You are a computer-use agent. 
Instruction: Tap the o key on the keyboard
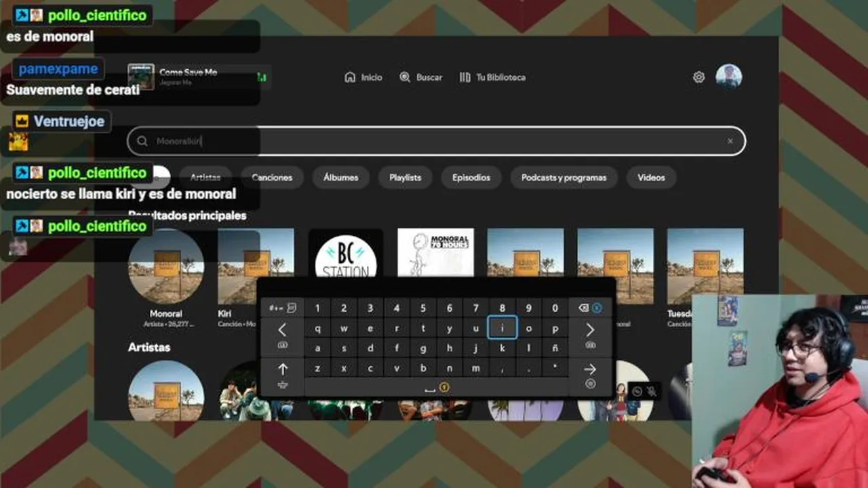coord(529,329)
